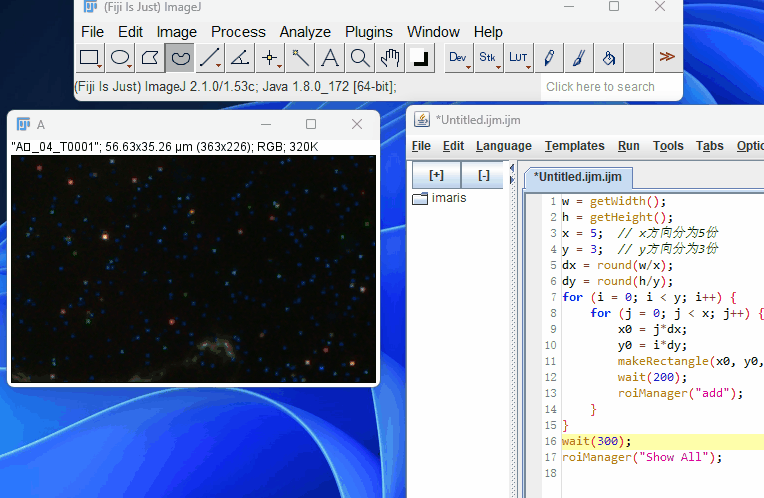This screenshot has height=498, width=764.
Task: Open the ImageJ Image menu
Action: pos(176,32)
